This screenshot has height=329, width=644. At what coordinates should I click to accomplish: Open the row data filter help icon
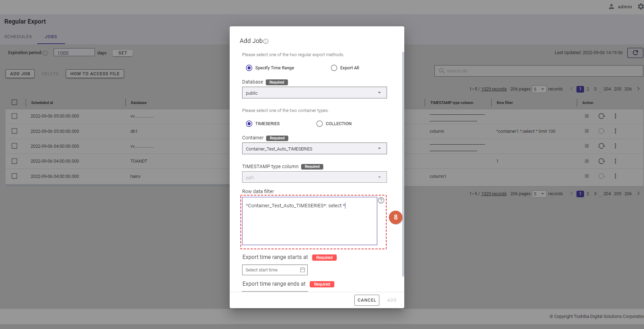click(x=381, y=200)
